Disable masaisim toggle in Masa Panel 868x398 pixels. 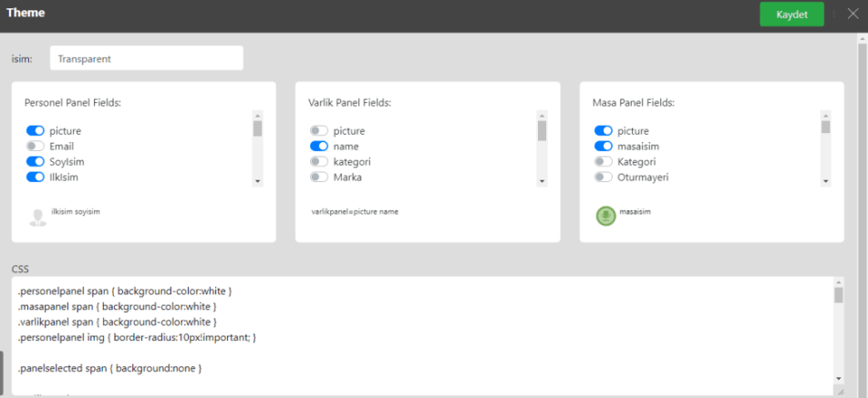pyautogui.click(x=604, y=147)
